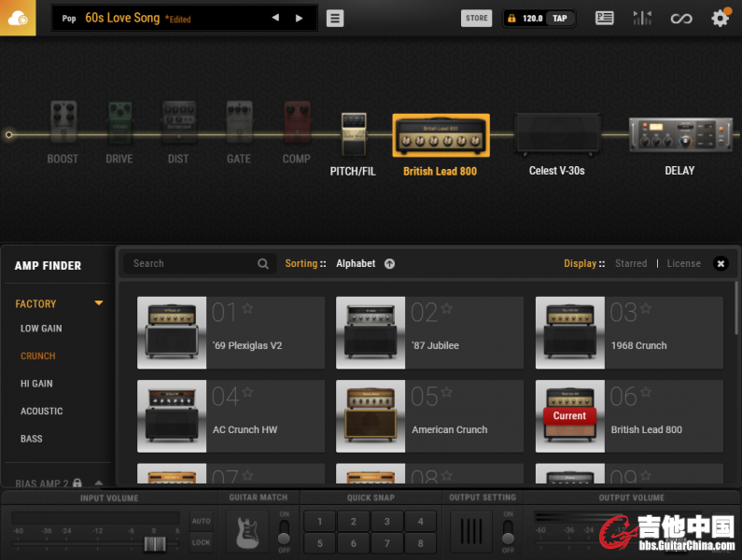
Task: Select the DIST pedal in chain
Action: pyautogui.click(x=179, y=121)
